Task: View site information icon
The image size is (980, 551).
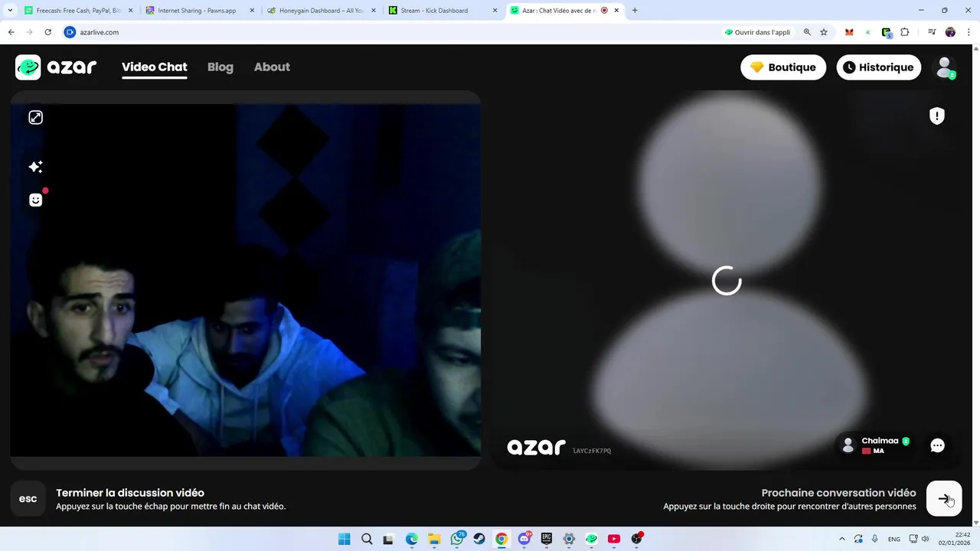Action: 70,32
